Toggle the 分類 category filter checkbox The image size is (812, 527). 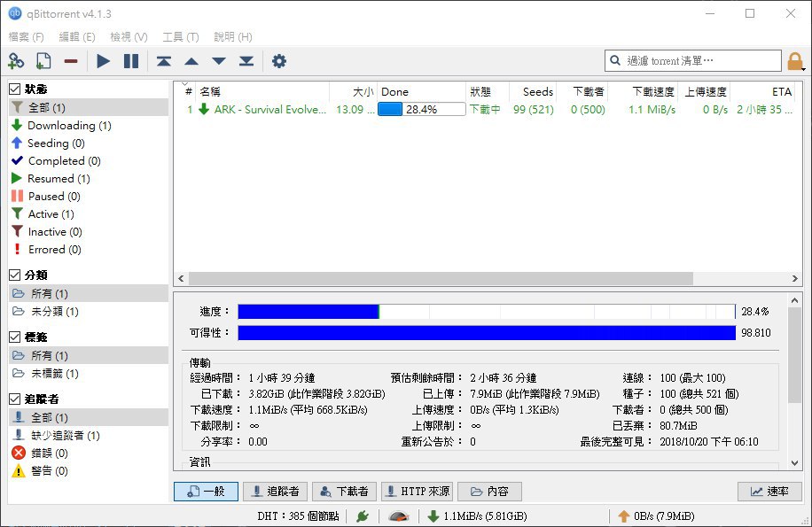15,275
